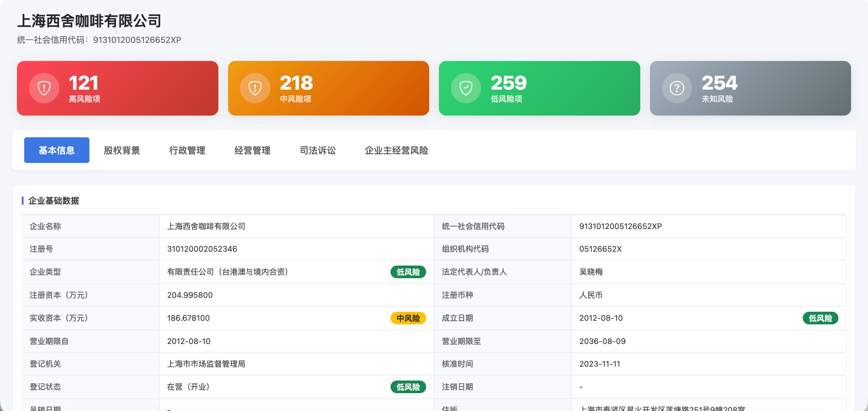Click the 企业名称 field label
Screen dimensions: 868x411
coord(45,226)
